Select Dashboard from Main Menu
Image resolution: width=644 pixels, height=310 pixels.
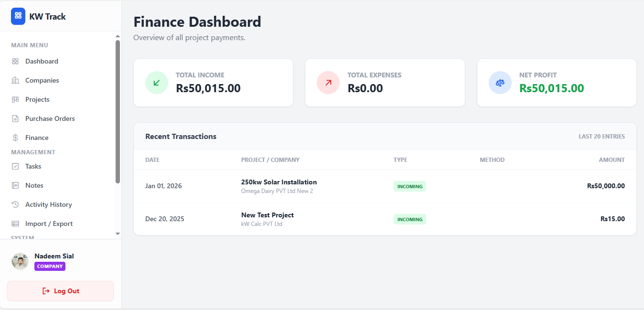(x=42, y=61)
